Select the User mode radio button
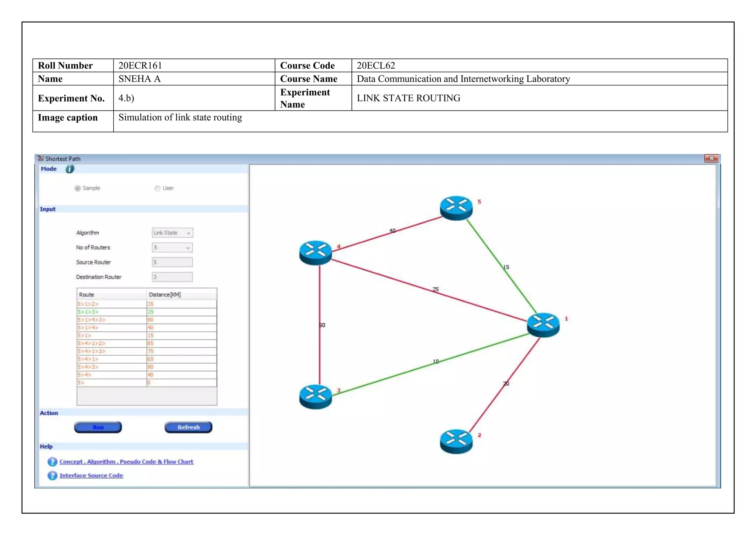The width and height of the screenshot is (756, 535). pyautogui.click(x=158, y=188)
